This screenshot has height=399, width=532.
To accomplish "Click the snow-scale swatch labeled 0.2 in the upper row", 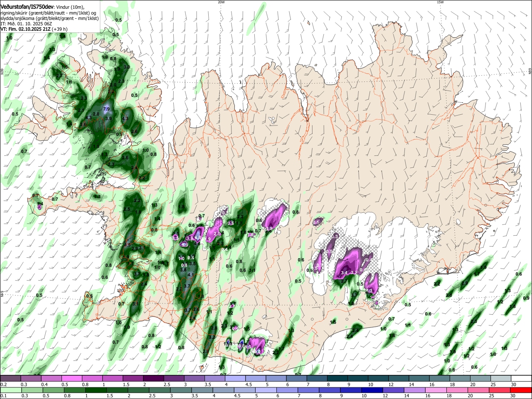I will coord(10,378).
